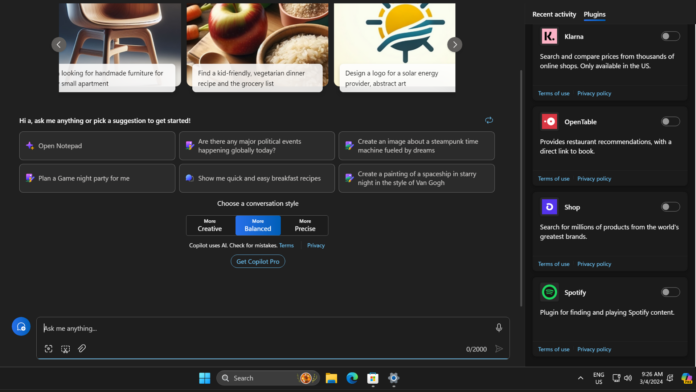Select the More Creative conversation style

click(210, 225)
